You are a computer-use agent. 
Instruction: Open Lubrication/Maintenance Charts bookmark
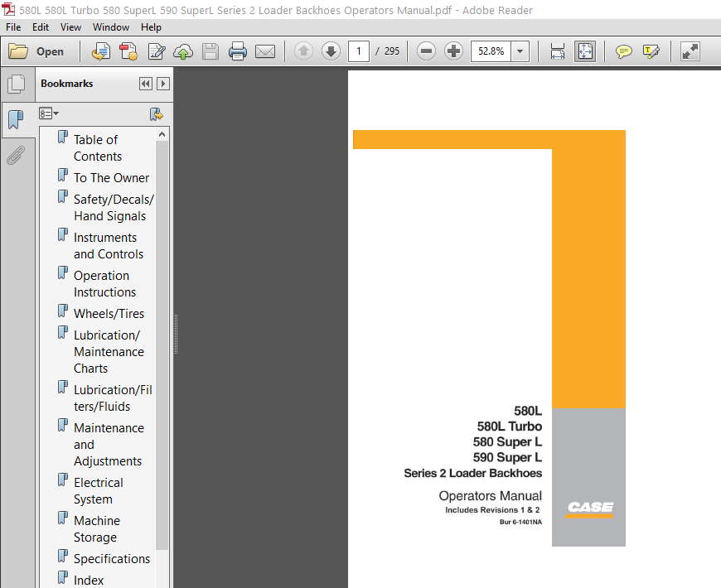coord(109,351)
